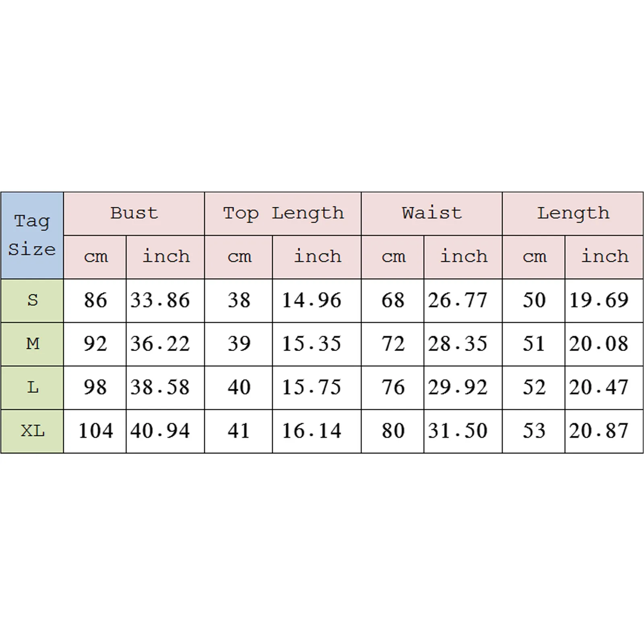Select the L size row label

(32, 388)
